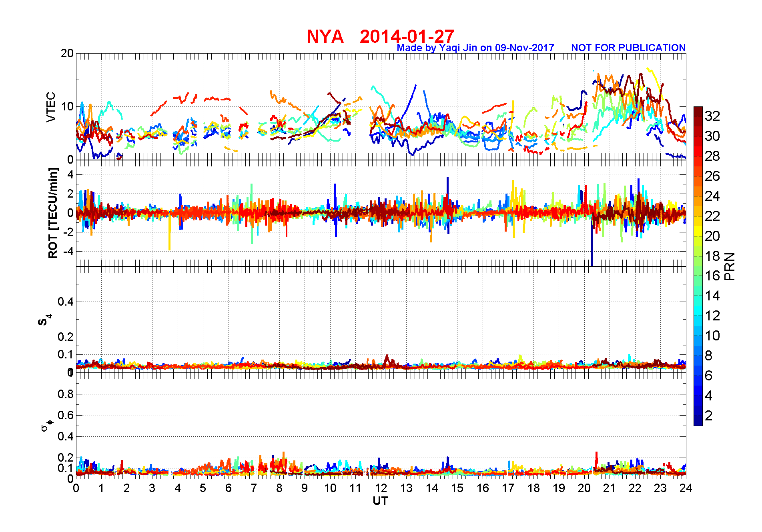Click the S4 axis tick label 0.2
The height and width of the screenshot is (532, 762).
[x=66, y=337]
